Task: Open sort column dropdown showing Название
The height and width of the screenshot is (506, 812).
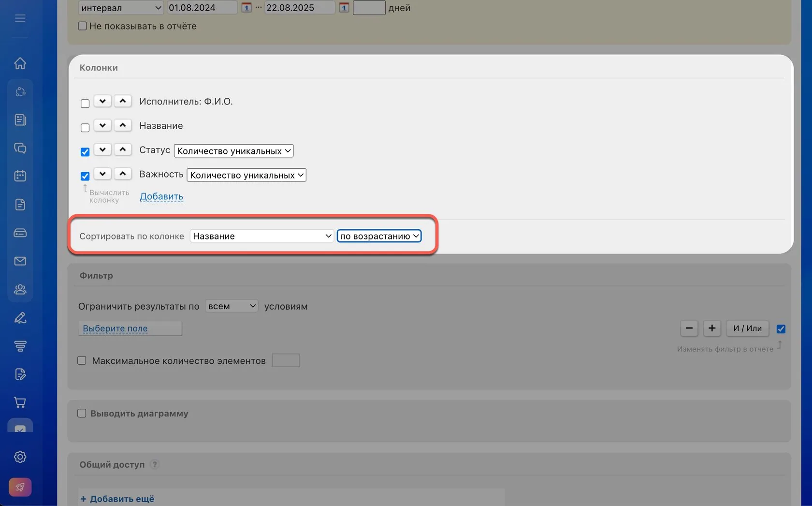Action: [x=261, y=236]
